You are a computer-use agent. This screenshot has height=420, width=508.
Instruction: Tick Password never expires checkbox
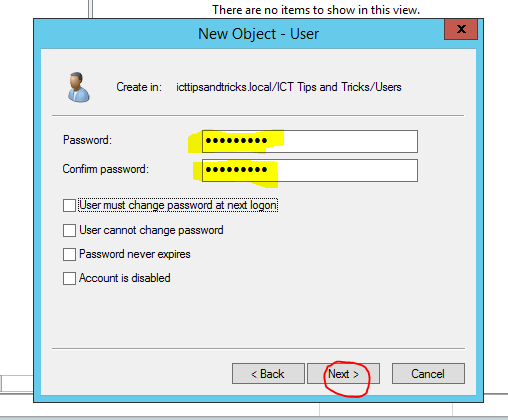tap(69, 254)
